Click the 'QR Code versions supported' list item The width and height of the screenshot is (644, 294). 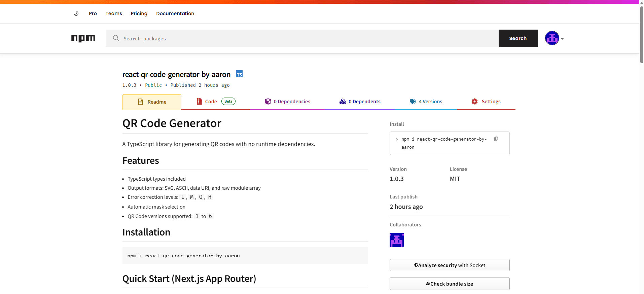tap(171, 216)
